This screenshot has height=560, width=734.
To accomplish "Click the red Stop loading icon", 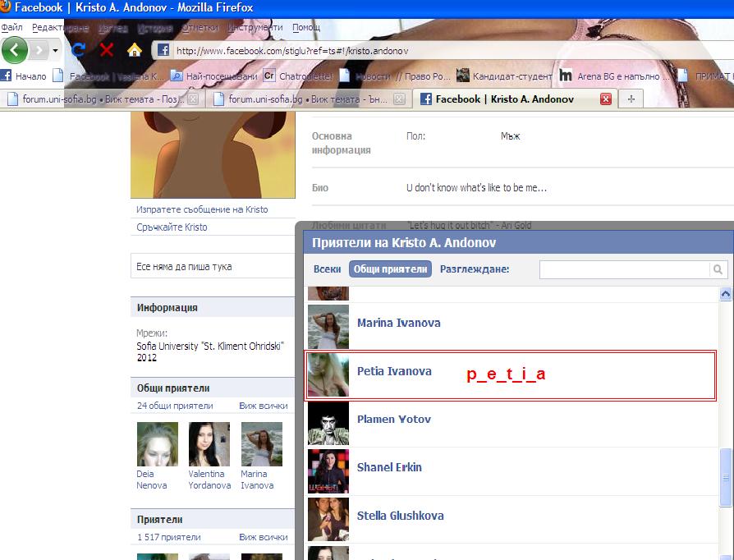I will [x=107, y=50].
